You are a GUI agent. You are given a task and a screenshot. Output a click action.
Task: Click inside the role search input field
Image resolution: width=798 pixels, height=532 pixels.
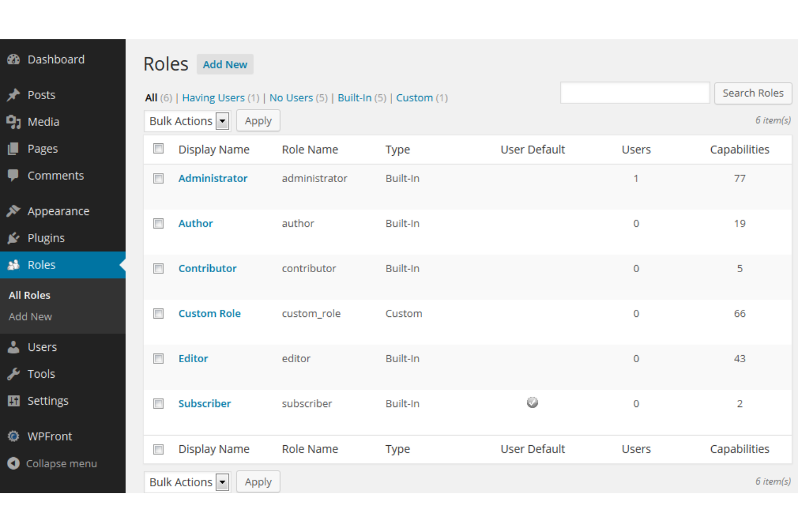pos(635,93)
